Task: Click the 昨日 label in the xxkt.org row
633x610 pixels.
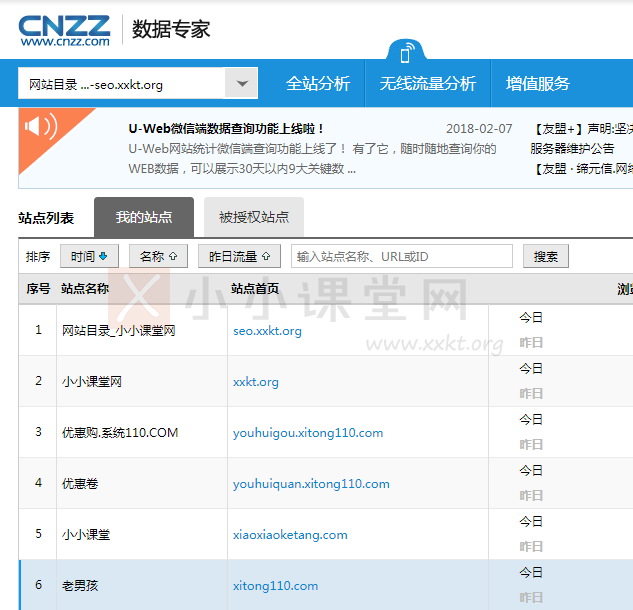Action: tap(530, 394)
